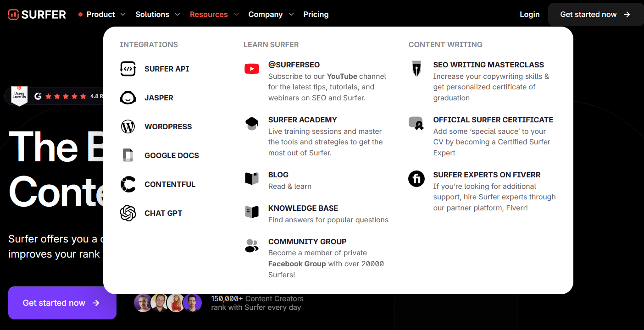This screenshot has height=330, width=644.
Task: Click the ChatGPT knot logo icon
Action: pos(128,213)
